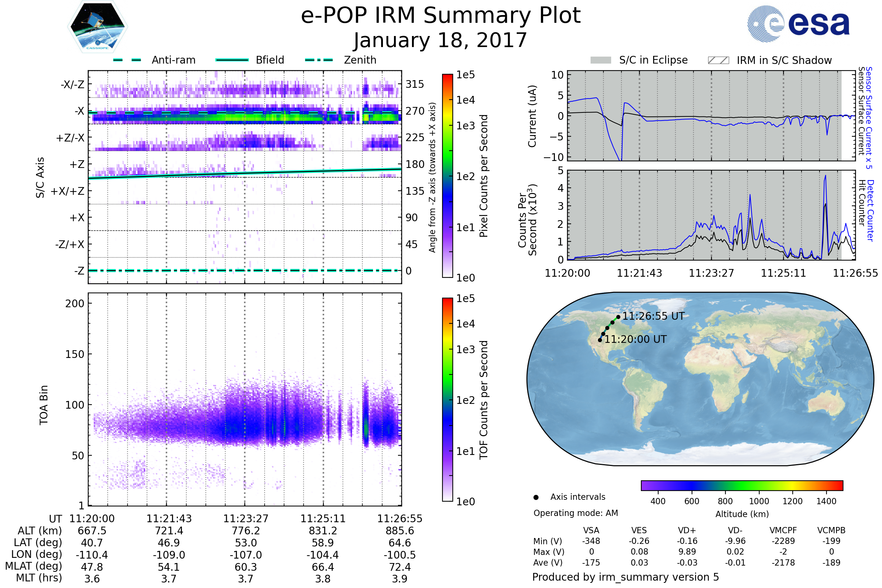Viewport: 882px width, 588px height.
Task: Click the TOA Bin axis label
Action: point(43,405)
